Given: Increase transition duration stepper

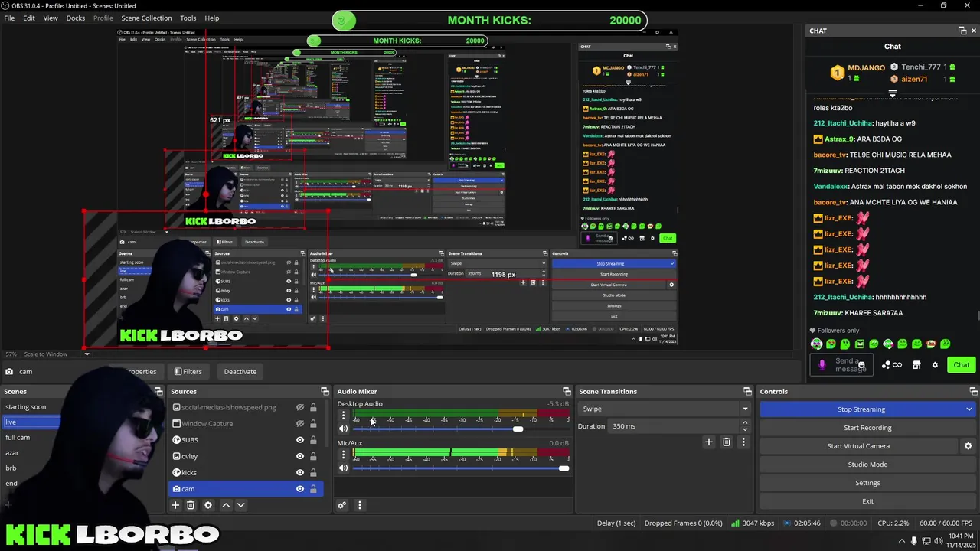Looking at the screenshot, I should pos(745,422).
